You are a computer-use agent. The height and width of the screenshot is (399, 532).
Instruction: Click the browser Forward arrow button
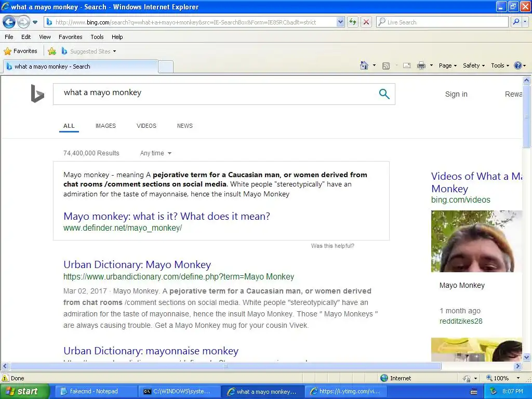(x=23, y=22)
